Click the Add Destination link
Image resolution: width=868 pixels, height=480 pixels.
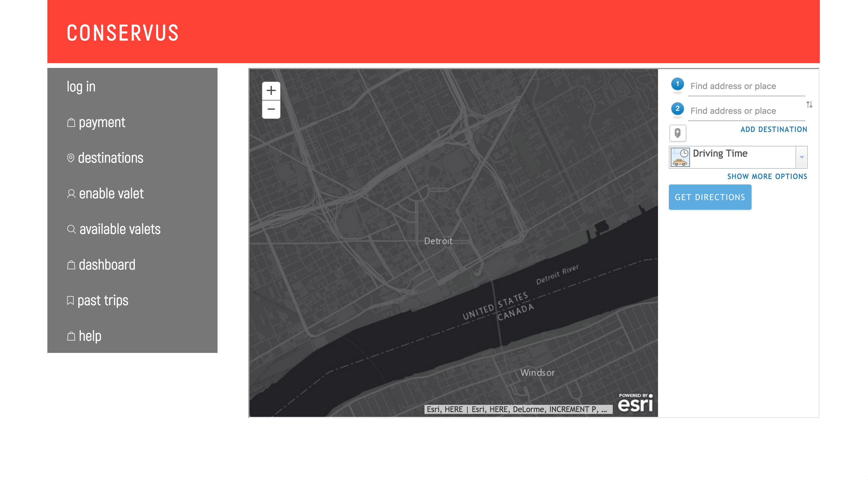click(x=773, y=130)
